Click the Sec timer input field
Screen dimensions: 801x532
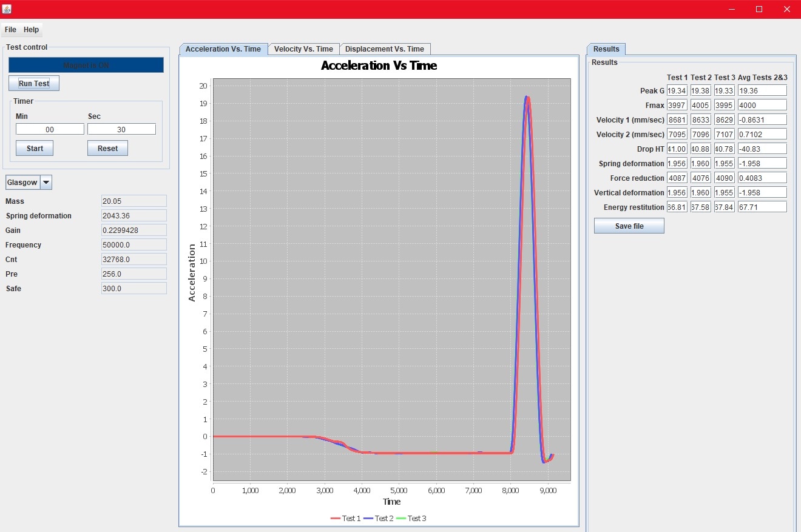click(121, 129)
